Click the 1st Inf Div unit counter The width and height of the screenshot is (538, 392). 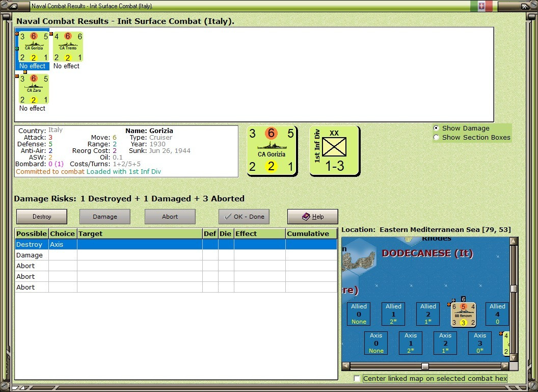[334, 151]
